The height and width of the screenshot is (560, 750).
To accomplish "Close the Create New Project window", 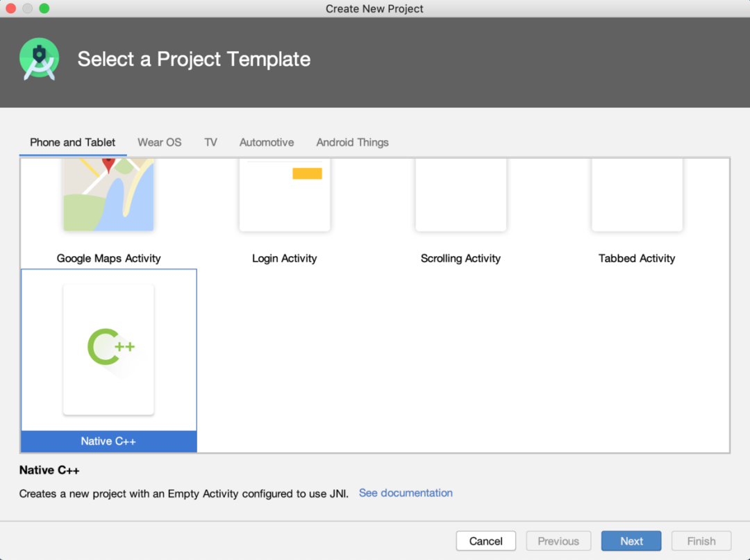I will coord(10,8).
